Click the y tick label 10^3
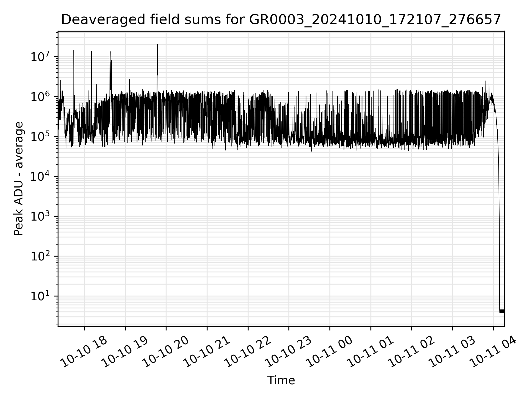Viewport: 532px width, 399px height. (40, 216)
